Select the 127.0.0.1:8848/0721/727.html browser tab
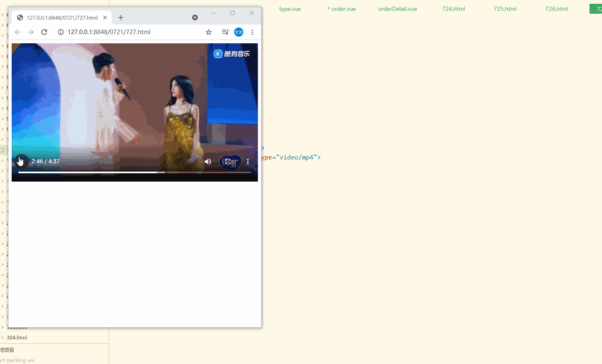Image resolution: width=602 pixels, height=364 pixels. tap(62, 17)
